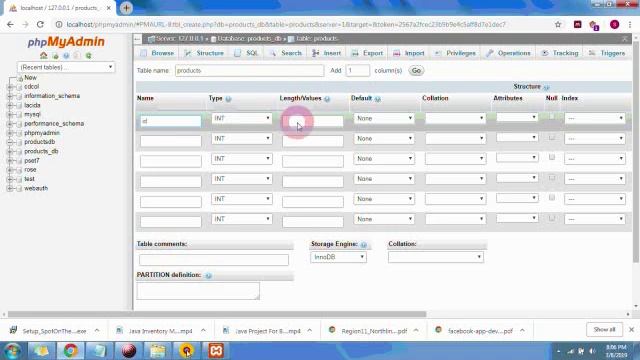640x360 pixels.
Task: Open Windows Start menu orb
Action: click(12, 351)
